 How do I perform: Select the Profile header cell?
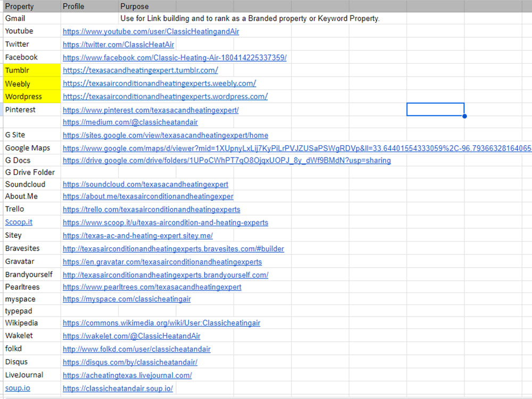pyautogui.click(x=89, y=6)
